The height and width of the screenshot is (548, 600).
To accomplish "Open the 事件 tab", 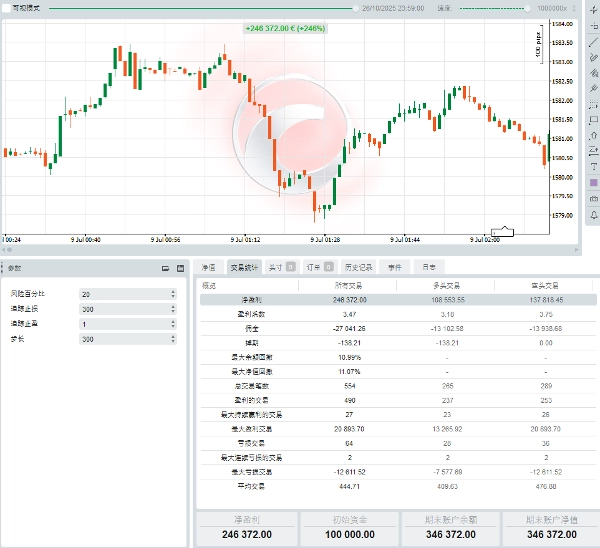I will [395, 268].
